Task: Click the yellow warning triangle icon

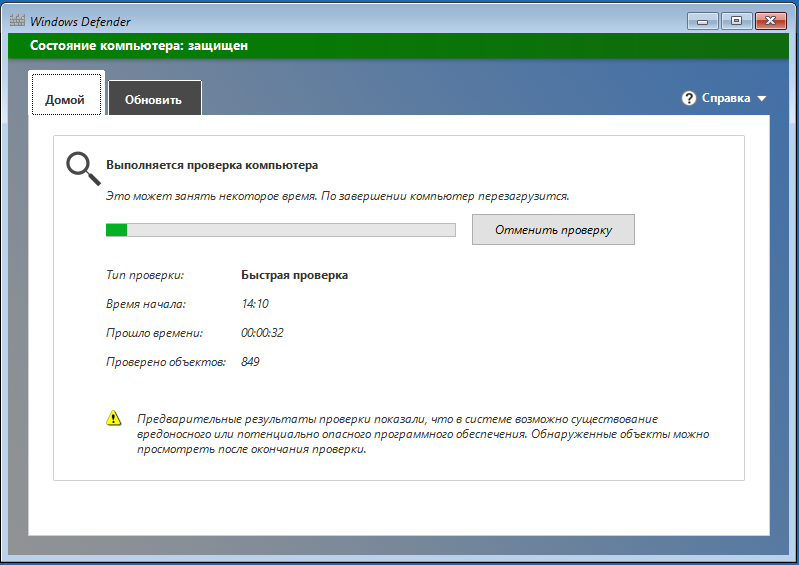Action: tap(114, 418)
